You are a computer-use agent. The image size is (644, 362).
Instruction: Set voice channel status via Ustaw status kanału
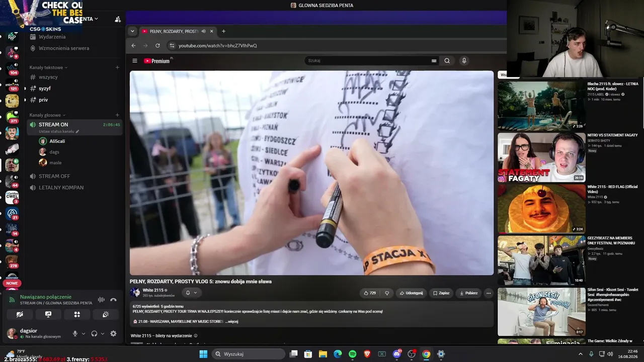[59, 132]
